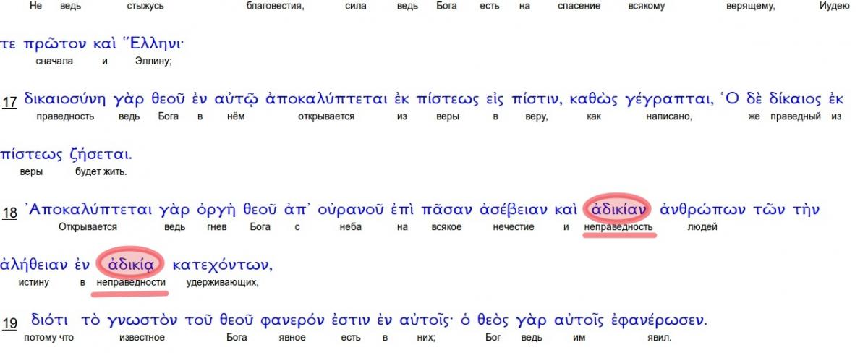Click the underlined Russian word неправедность
Screen dimensions: 868x358
pyautogui.click(x=618, y=227)
